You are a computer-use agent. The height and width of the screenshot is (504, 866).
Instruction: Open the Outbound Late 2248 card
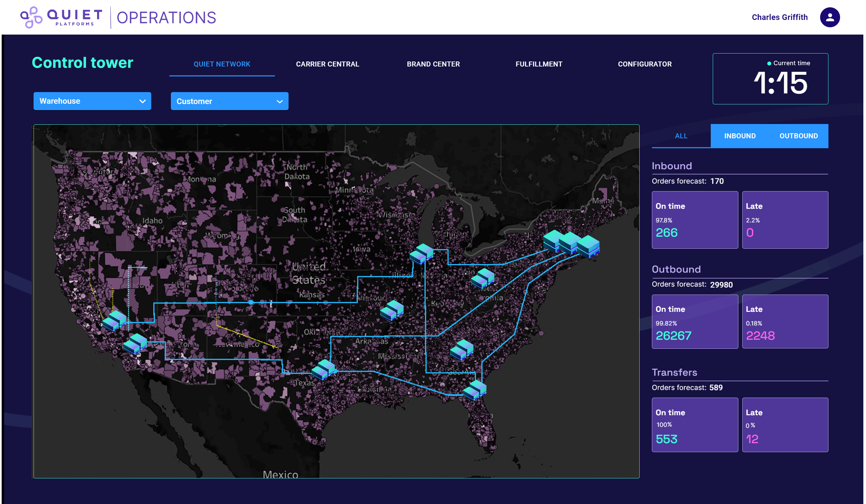pyautogui.click(x=785, y=321)
